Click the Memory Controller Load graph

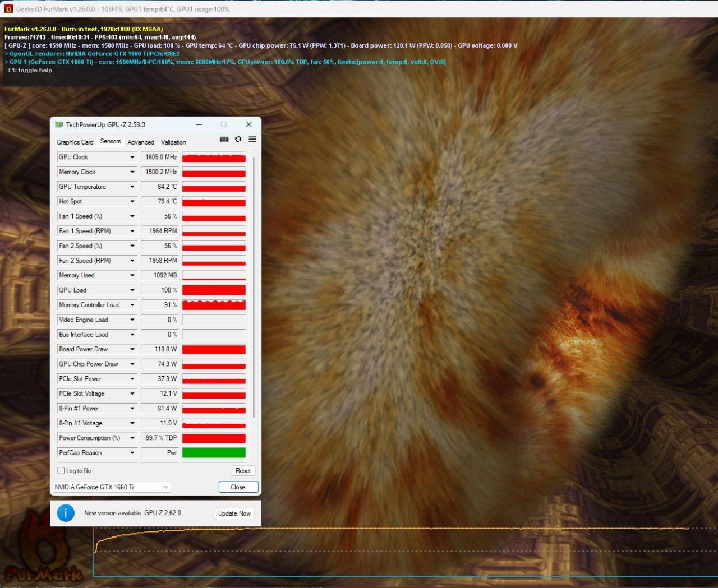tap(214, 305)
